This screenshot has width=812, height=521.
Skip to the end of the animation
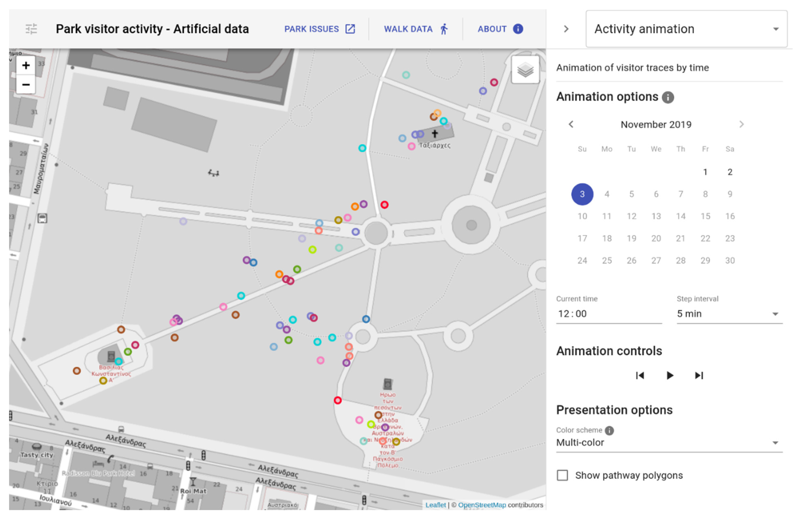tap(699, 375)
